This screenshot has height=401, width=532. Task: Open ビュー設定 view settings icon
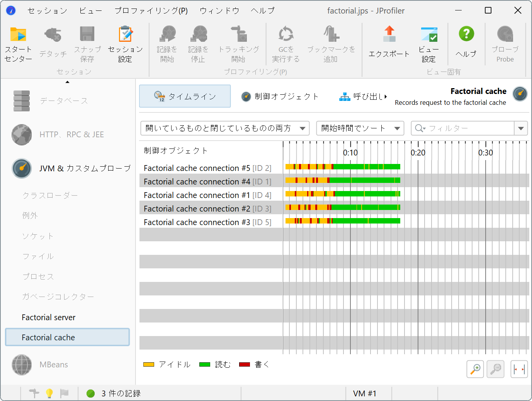(x=429, y=34)
